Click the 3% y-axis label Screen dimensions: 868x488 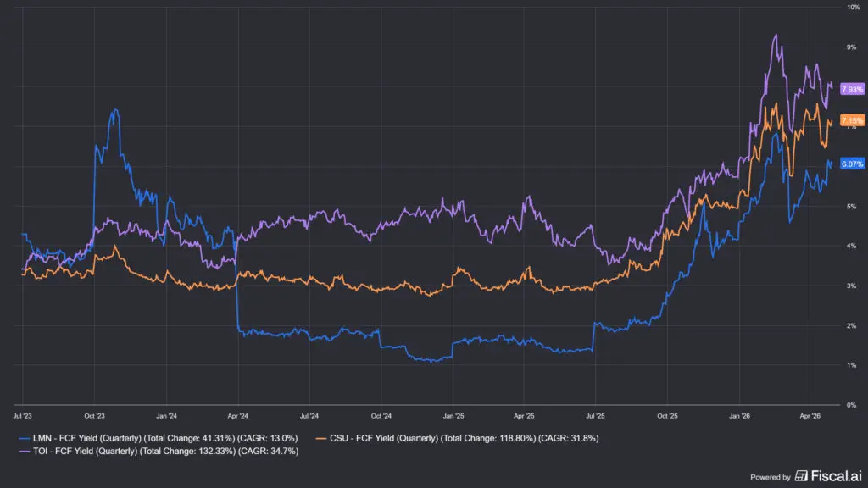[x=851, y=286]
